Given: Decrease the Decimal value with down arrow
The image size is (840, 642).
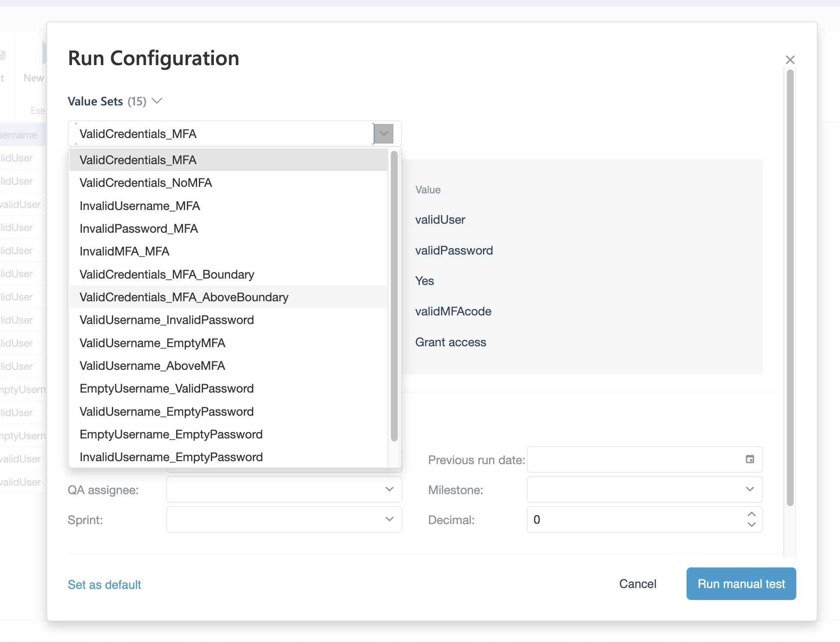Looking at the screenshot, I should [751, 525].
